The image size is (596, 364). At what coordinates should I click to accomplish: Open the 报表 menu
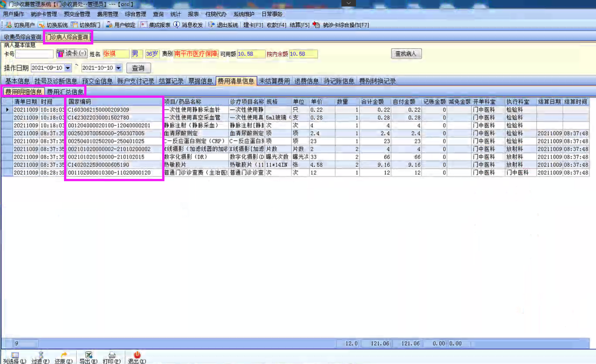click(x=193, y=14)
